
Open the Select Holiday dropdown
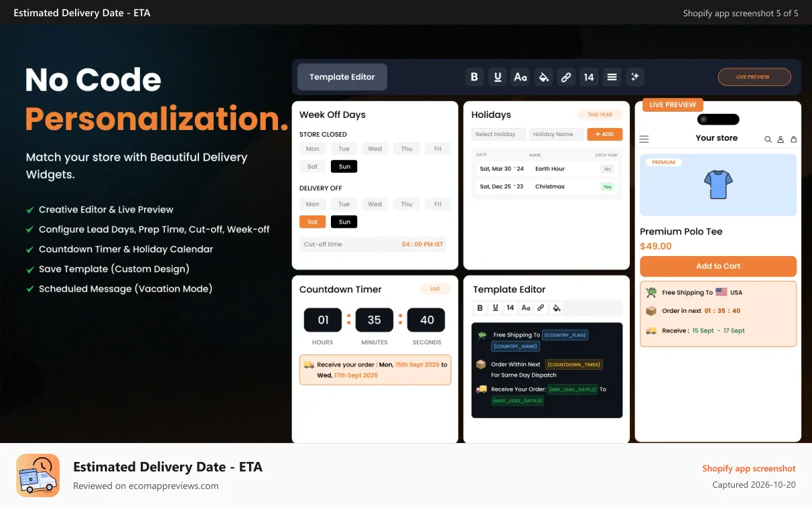pyautogui.click(x=499, y=134)
